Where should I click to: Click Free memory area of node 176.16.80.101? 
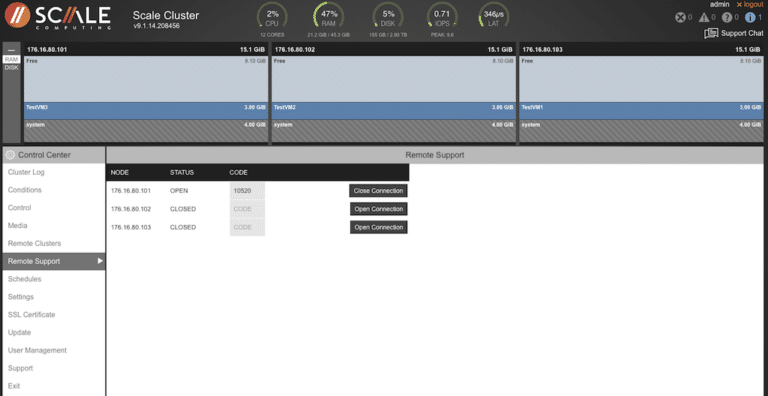point(146,79)
